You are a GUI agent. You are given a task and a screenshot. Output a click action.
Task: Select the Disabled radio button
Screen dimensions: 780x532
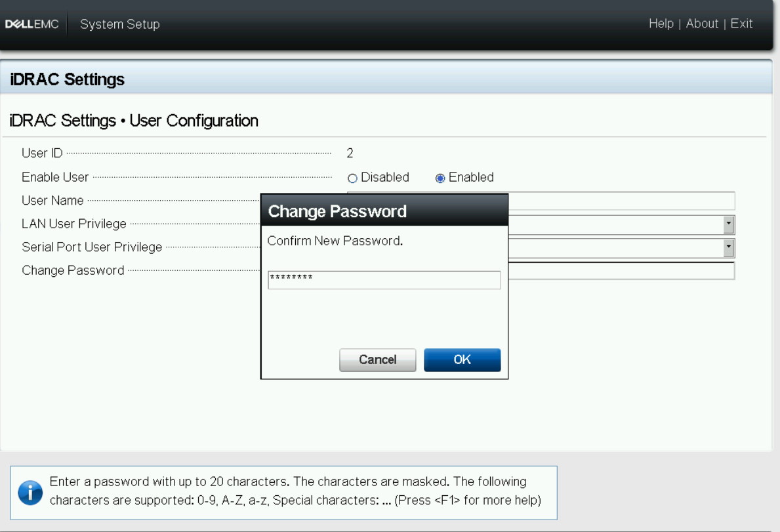(x=352, y=178)
